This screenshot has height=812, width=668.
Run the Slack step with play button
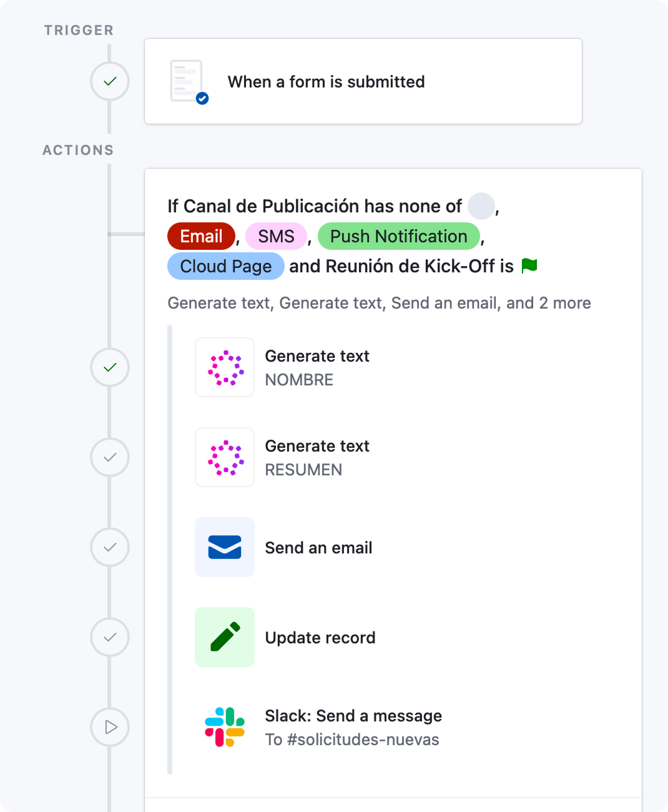click(x=110, y=727)
